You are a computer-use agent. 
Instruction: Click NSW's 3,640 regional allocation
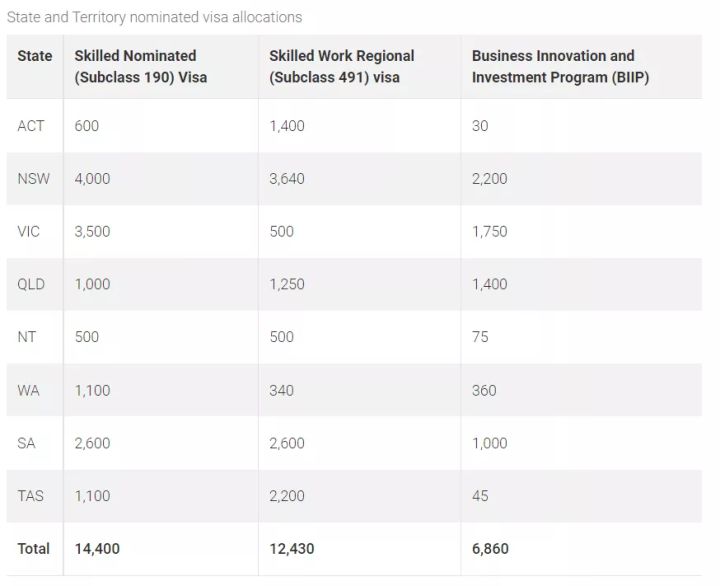tap(287, 179)
